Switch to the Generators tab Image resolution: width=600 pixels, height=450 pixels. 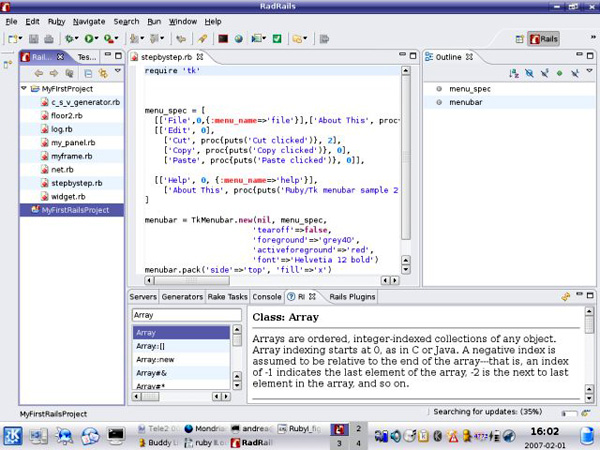pyautogui.click(x=182, y=297)
